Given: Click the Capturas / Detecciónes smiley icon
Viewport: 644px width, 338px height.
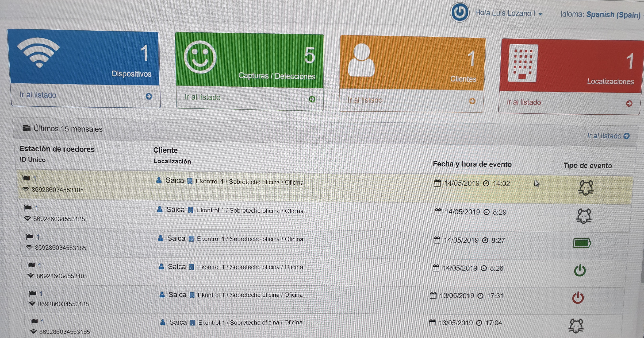Looking at the screenshot, I should coord(200,57).
